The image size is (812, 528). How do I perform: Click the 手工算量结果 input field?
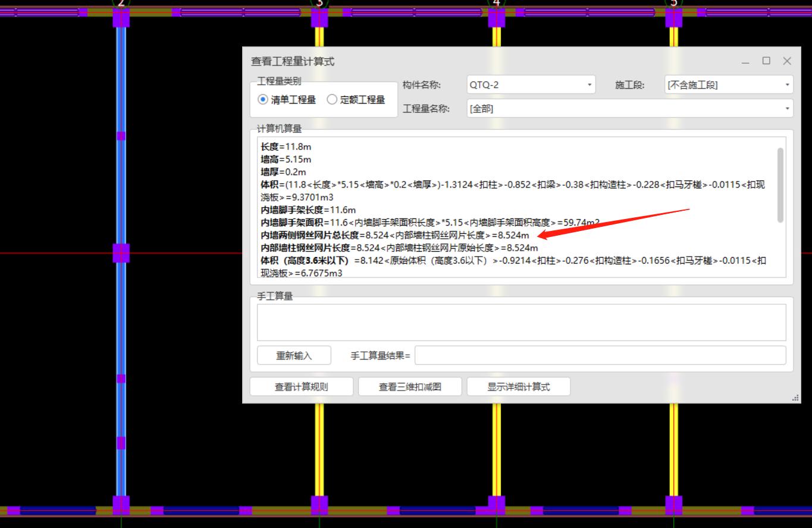pos(600,355)
